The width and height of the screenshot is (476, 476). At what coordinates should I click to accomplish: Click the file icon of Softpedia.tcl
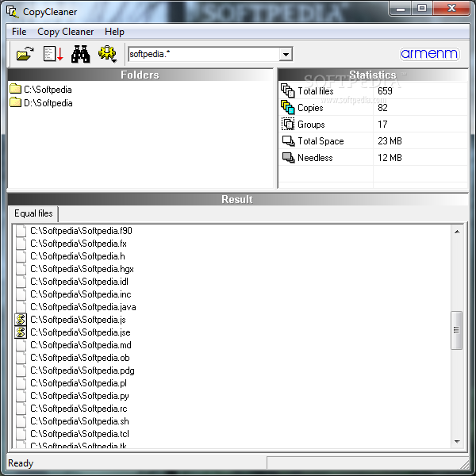(21, 434)
